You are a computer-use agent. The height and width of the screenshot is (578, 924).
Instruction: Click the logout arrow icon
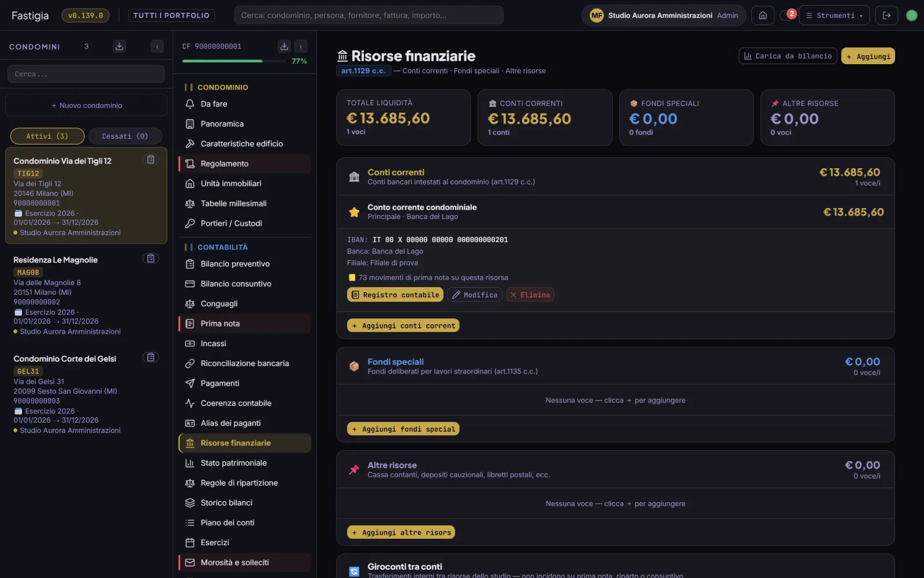coord(886,16)
